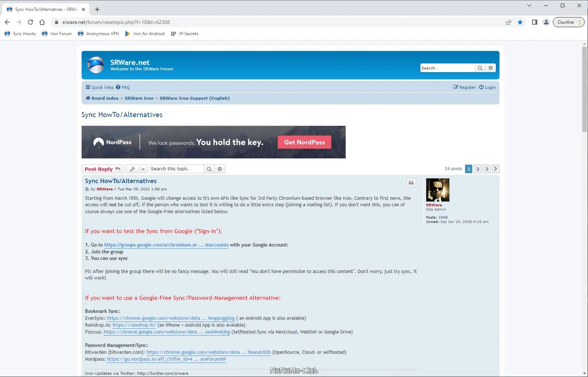This screenshot has height=377, width=588.
Task: Go to page 3 of the topic
Action: coord(487,169)
